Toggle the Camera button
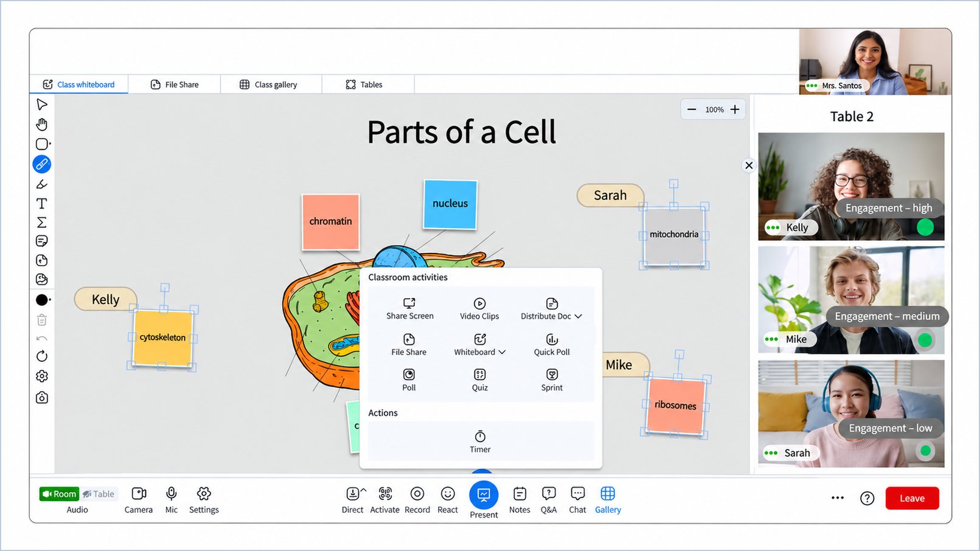980x551 pixels. pos(139,500)
